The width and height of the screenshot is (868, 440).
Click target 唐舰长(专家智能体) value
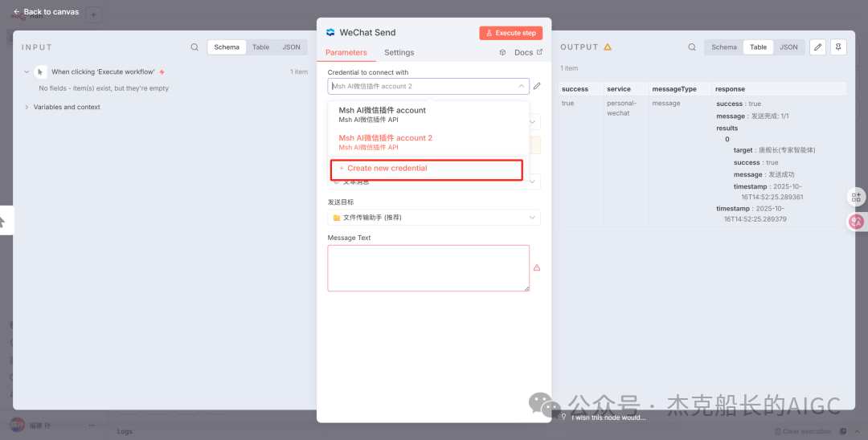pos(786,150)
